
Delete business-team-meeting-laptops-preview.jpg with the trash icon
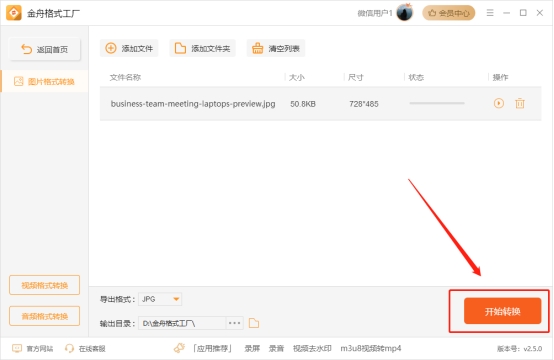point(520,104)
